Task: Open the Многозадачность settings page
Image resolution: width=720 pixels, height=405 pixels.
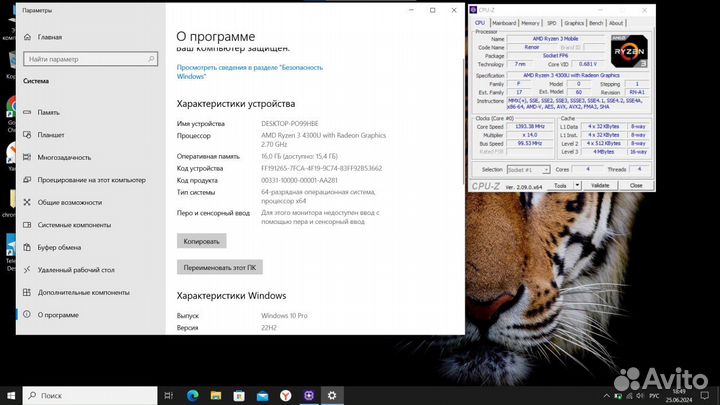Action: (57, 157)
